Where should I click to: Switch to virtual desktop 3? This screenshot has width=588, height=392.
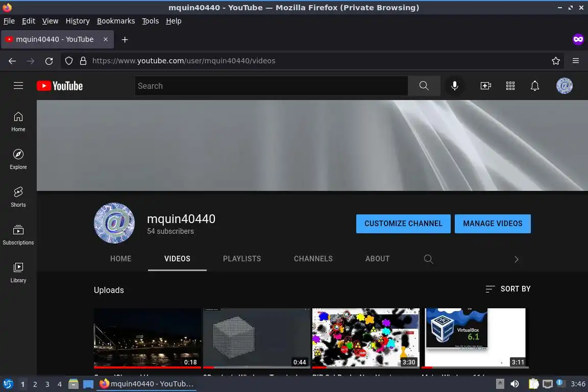47,384
